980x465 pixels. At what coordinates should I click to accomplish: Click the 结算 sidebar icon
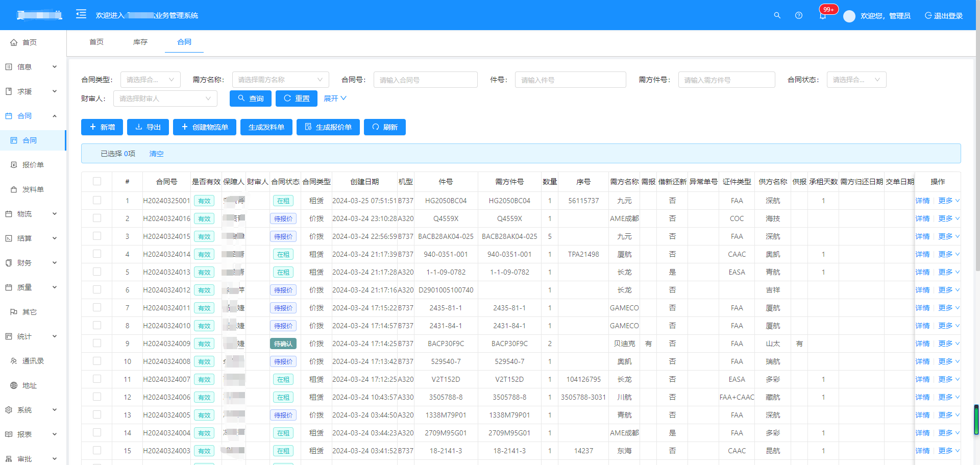tap(9, 238)
